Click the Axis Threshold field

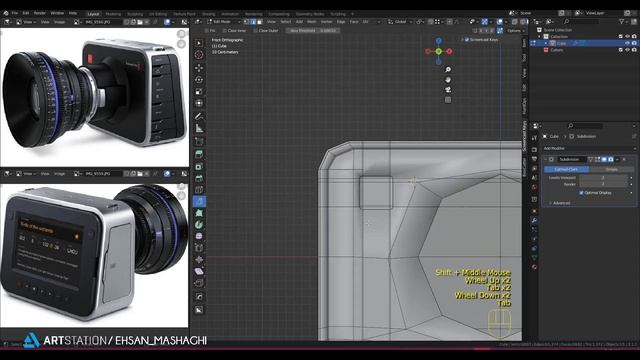click(313, 31)
